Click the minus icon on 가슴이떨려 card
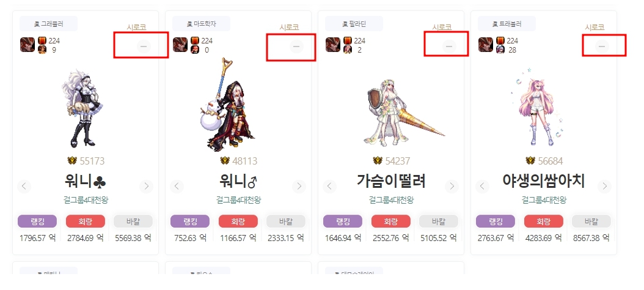 tap(449, 46)
